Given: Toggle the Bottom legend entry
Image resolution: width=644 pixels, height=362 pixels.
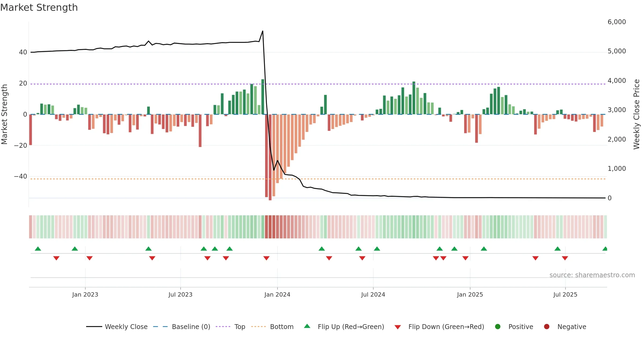Looking at the screenshot, I should point(272,327).
